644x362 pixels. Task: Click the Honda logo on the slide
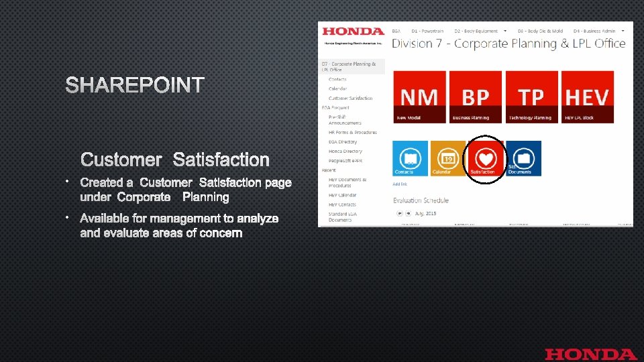pos(590,354)
